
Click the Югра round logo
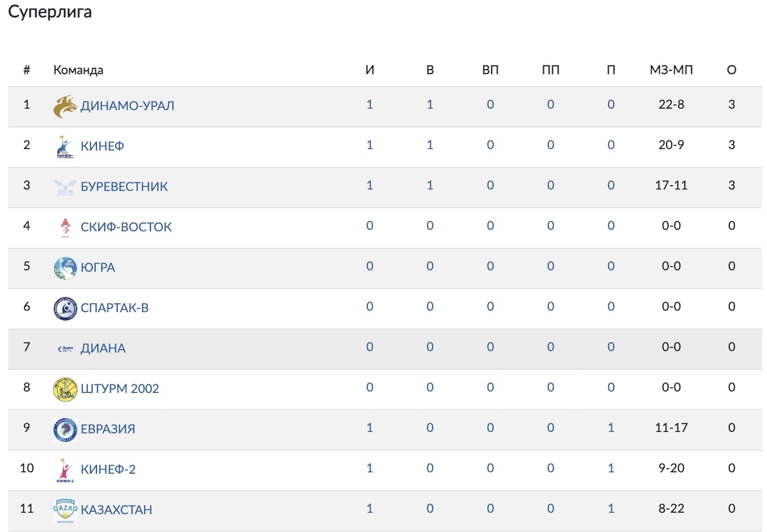click(x=65, y=268)
